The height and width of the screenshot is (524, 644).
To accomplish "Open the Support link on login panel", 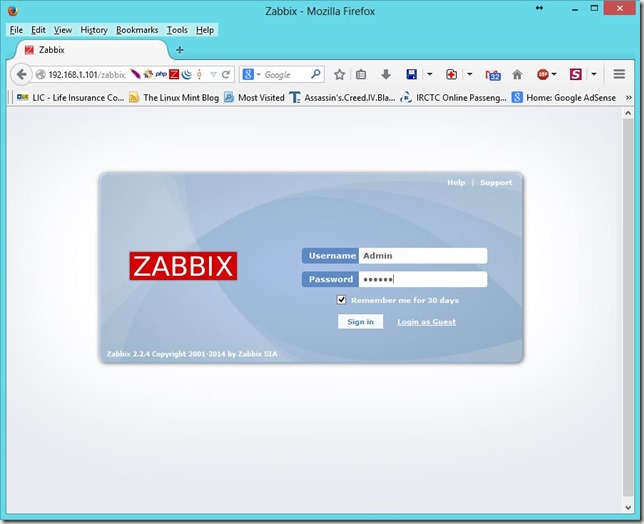I will [496, 182].
